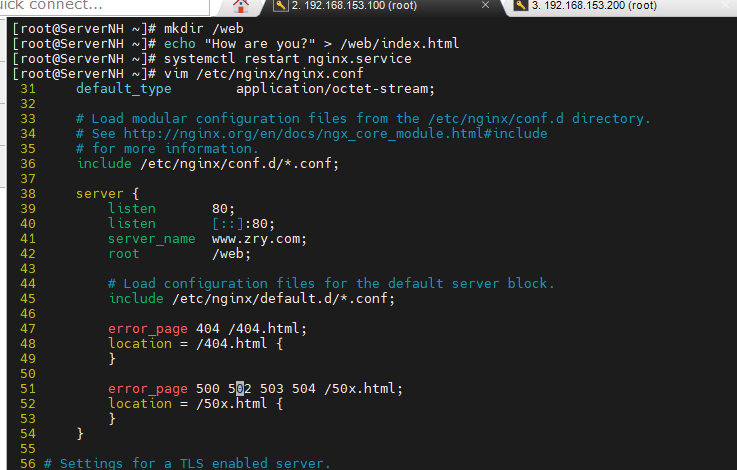
Task: Click 'location = /50x.html {' line
Action: (196, 404)
